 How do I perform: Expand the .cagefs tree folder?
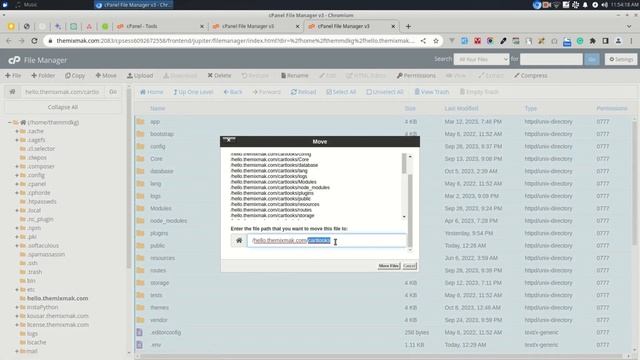tap(17, 140)
